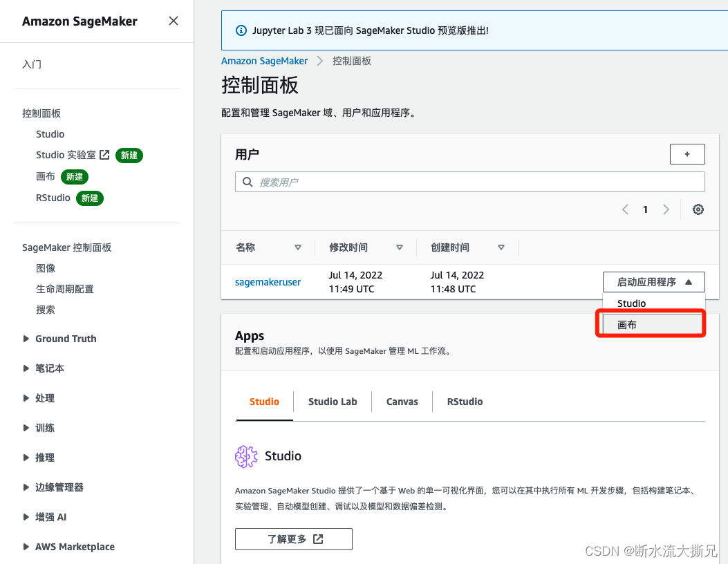Open 生命周期配置 in the sidebar
The image size is (728, 564).
pyautogui.click(x=65, y=289)
